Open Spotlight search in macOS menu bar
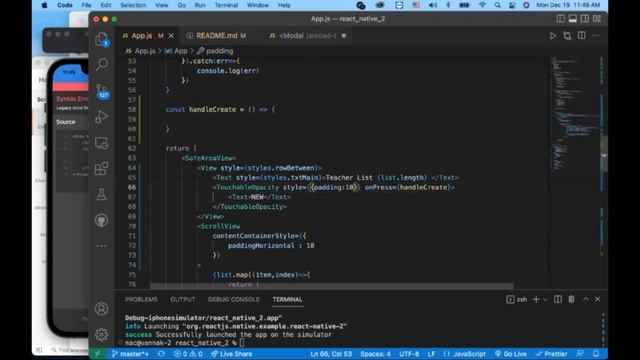Viewport: 640px width, 360px height. 497,5
